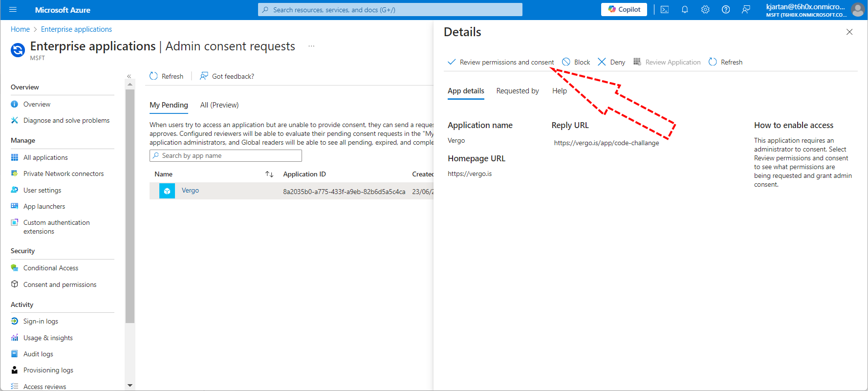The width and height of the screenshot is (868, 391).
Task: Select the My Pending tab
Action: 169,105
